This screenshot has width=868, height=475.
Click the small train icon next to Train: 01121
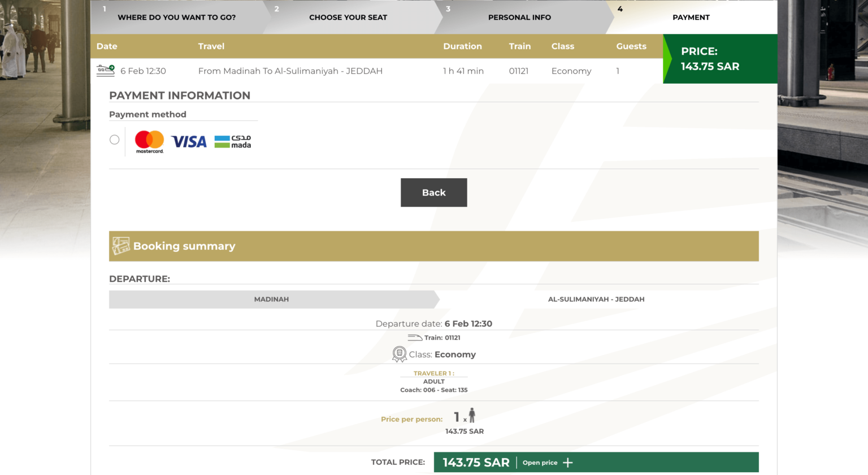click(x=415, y=338)
